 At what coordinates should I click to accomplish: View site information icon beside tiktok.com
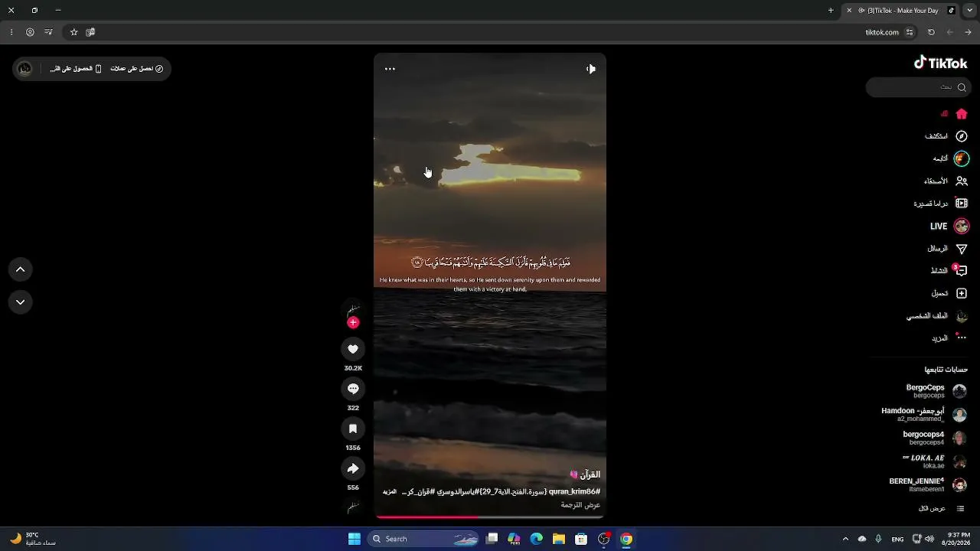(x=910, y=32)
